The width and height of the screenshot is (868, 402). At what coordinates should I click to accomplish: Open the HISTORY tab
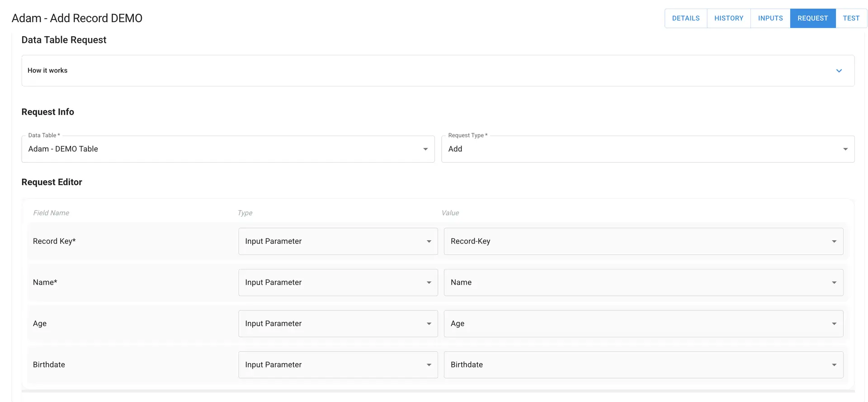[729, 19]
